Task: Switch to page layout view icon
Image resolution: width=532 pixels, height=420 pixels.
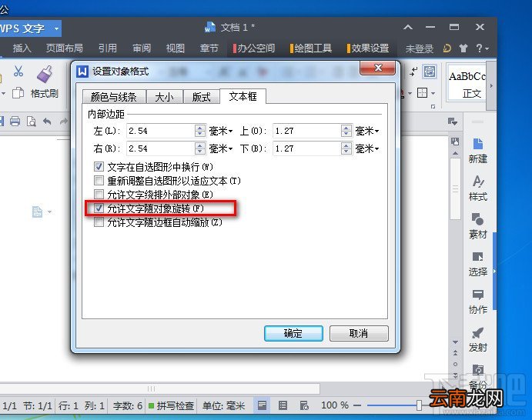Action: 262,405
